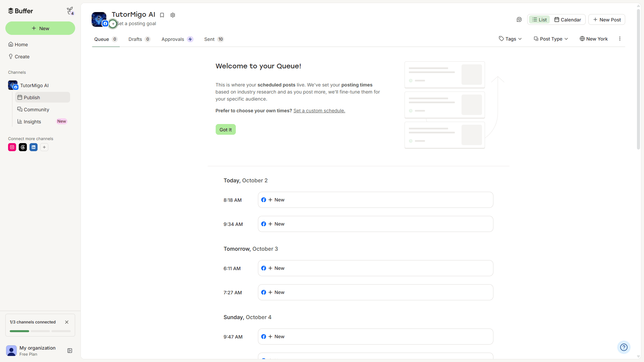Open the Drafts tab
Image resolution: width=644 pixels, height=362 pixels.
click(139, 39)
